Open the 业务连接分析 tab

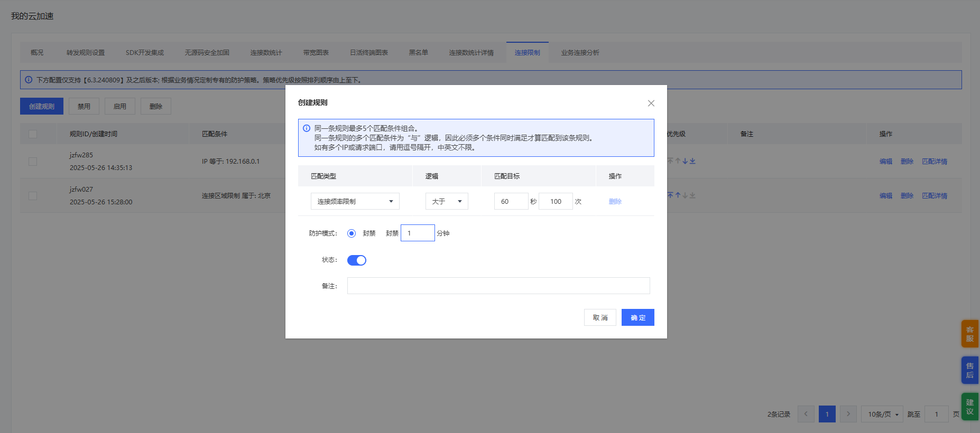coord(580,53)
